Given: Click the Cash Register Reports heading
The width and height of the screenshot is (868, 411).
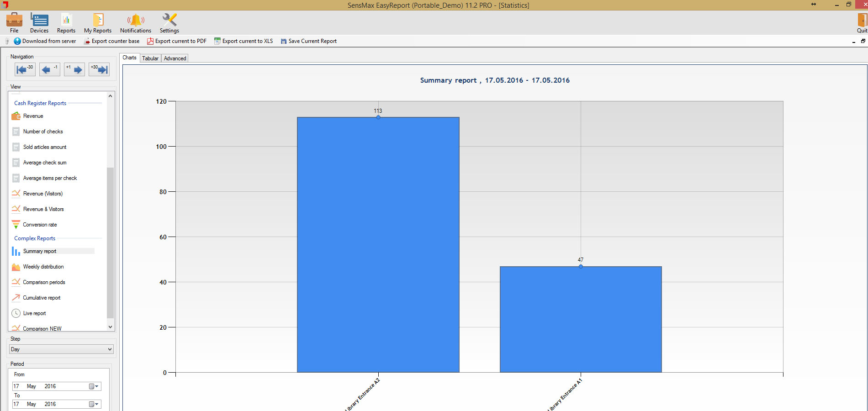Looking at the screenshot, I should click(40, 103).
